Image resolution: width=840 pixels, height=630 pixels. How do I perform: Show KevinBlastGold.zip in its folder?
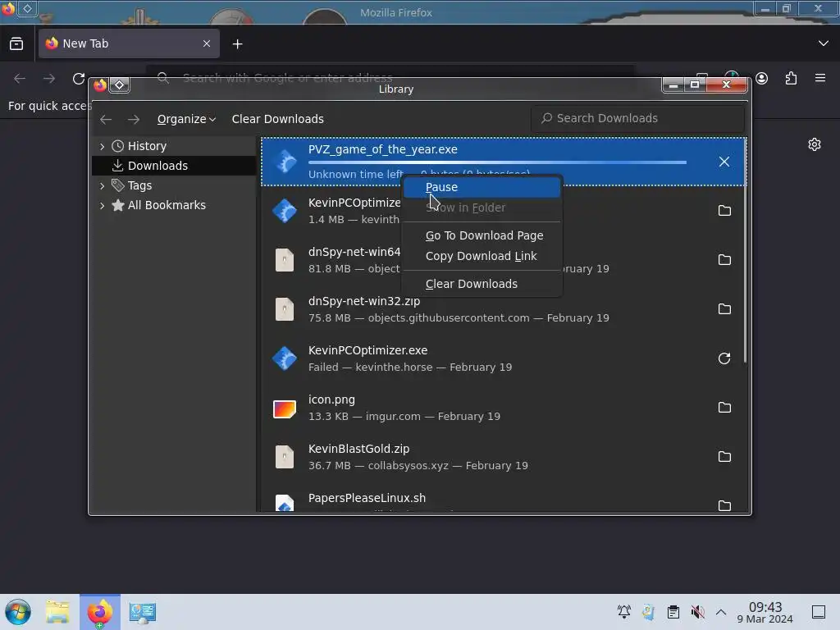coord(724,457)
